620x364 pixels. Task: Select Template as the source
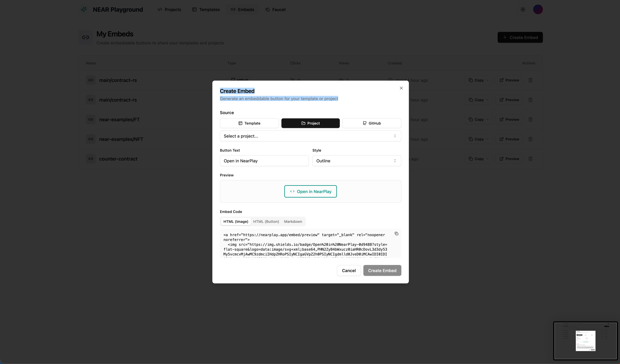click(x=249, y=123)
